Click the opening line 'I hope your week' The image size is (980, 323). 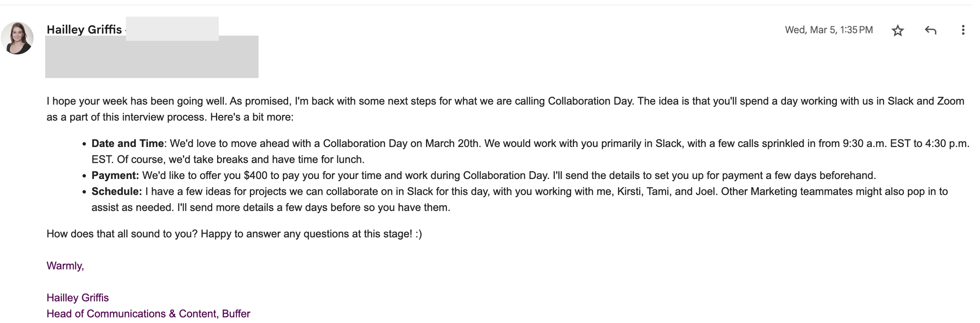[x=137, y=101]
